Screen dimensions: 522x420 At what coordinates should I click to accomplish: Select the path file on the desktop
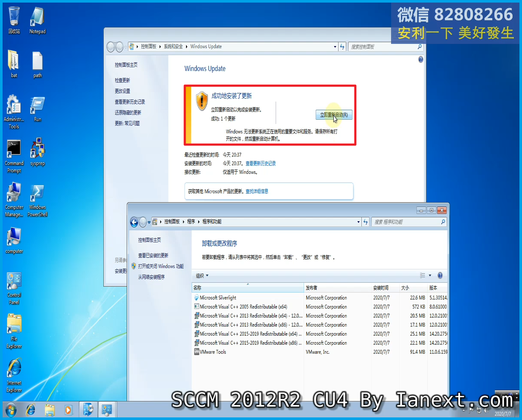pyautogui.click(x=37, y=64)
